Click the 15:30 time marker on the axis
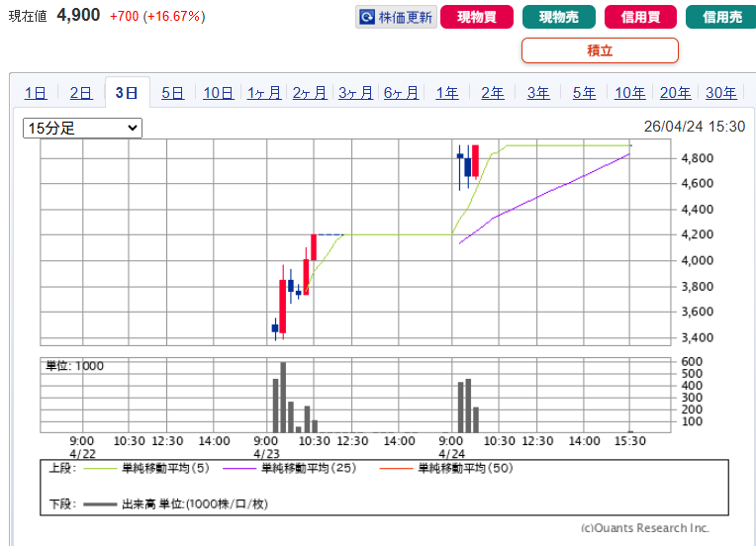The width and height of the screenshot is (756, 546). pos(630,440)
